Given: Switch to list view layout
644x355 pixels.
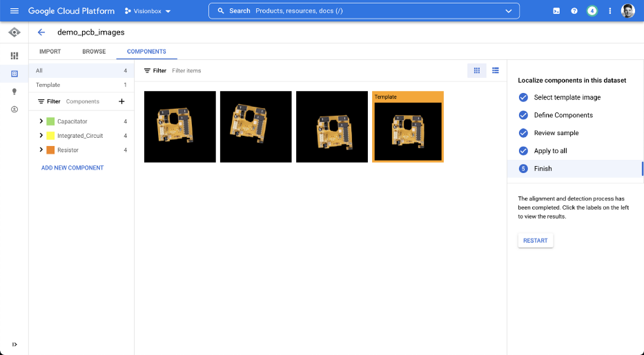Looking at the screenshot, I should tap(496, 70).
